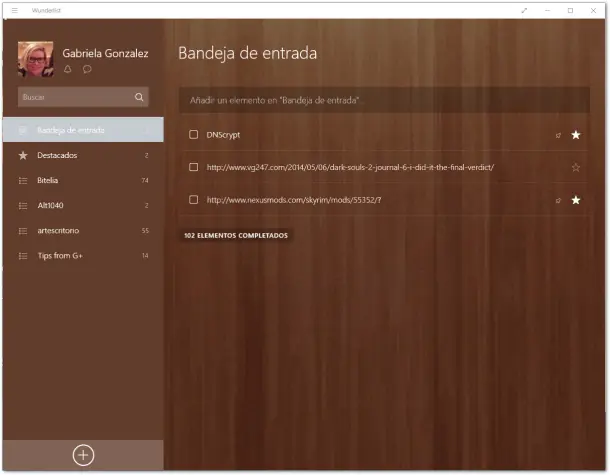The width and height of the screenshot is (610, 475).
Task: Click the Bandeja de entrada heading
Action: pos(247,53)
